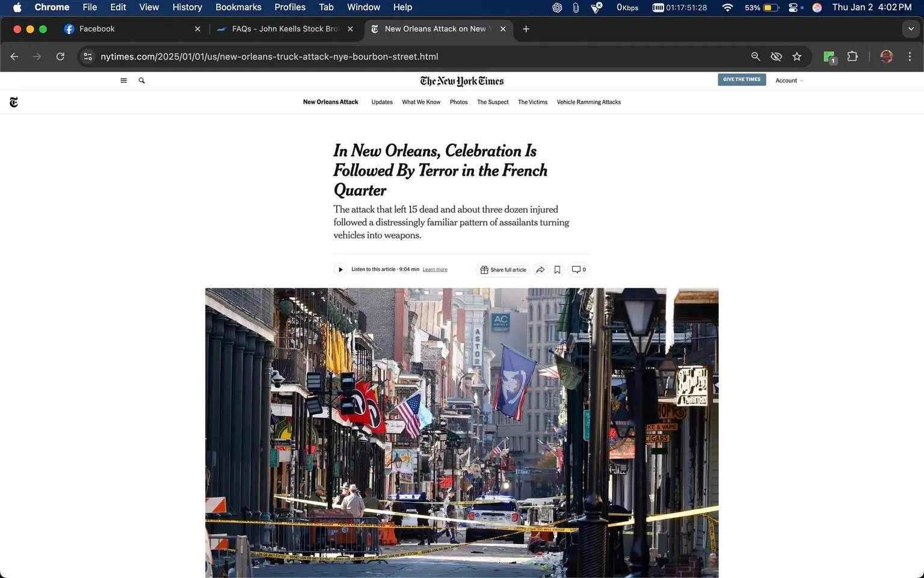Play audio to listen to this article
Image resolution: width=924 pixels, height=578 pixels.
340,269
